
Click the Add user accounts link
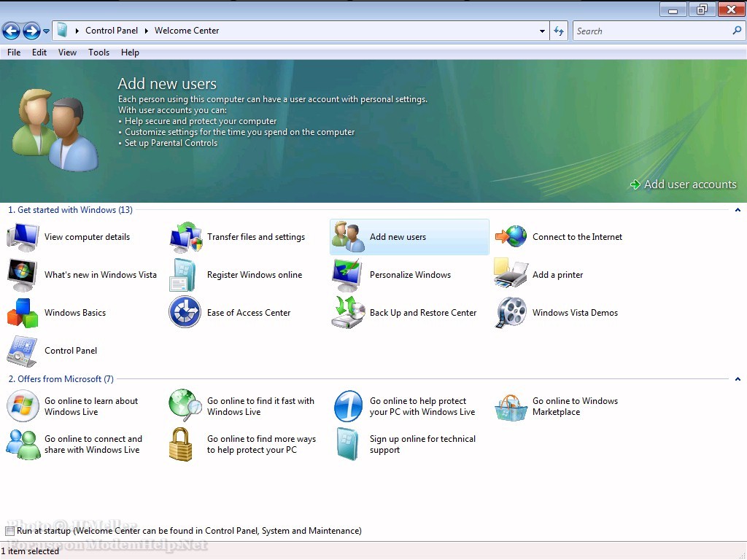[683, 184]
